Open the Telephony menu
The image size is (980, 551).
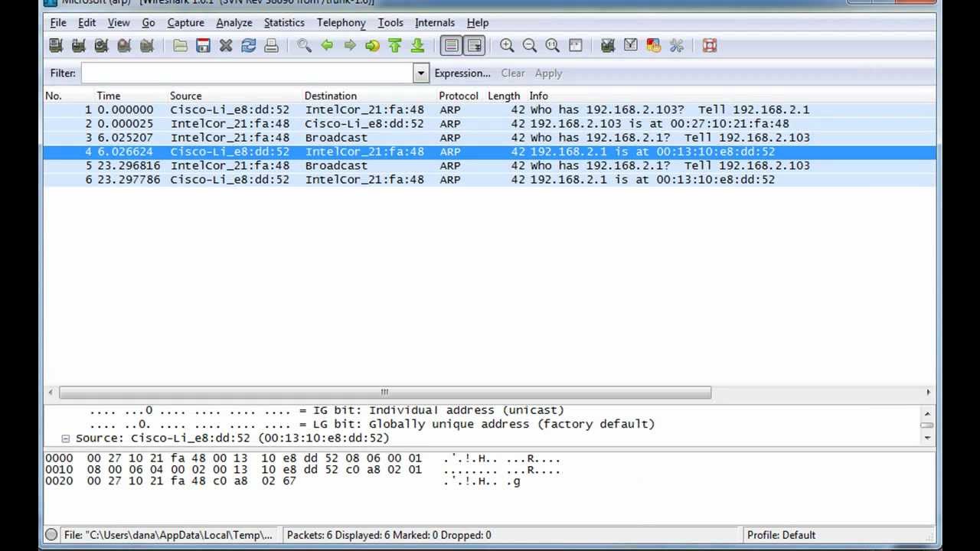[341, 23]
